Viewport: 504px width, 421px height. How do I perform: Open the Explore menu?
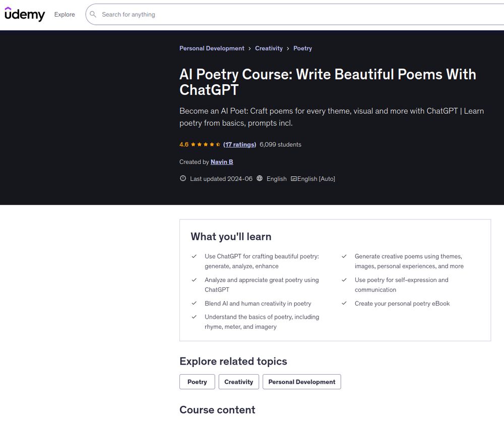click(x=65, y=15)
